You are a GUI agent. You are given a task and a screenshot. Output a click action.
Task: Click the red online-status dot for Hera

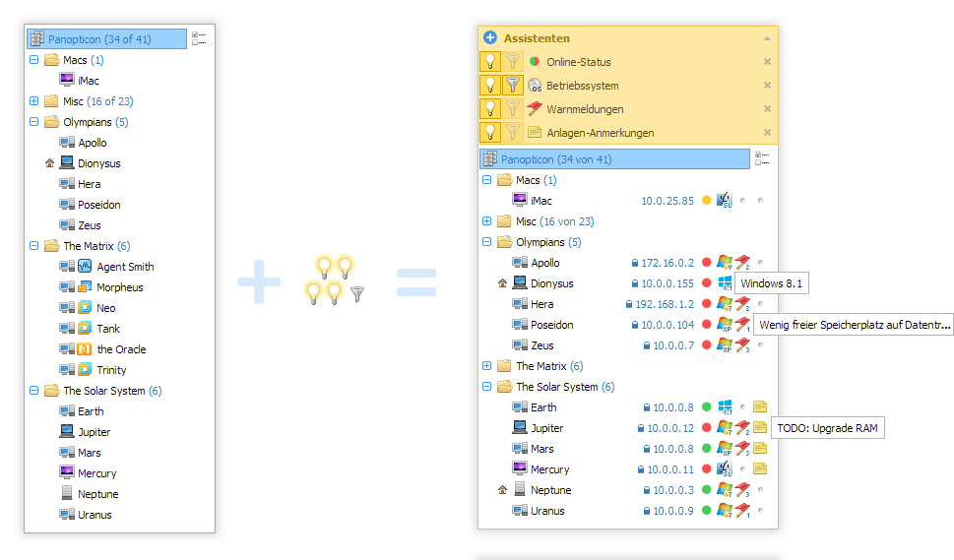pyautogui.click(x=706, y=304)
